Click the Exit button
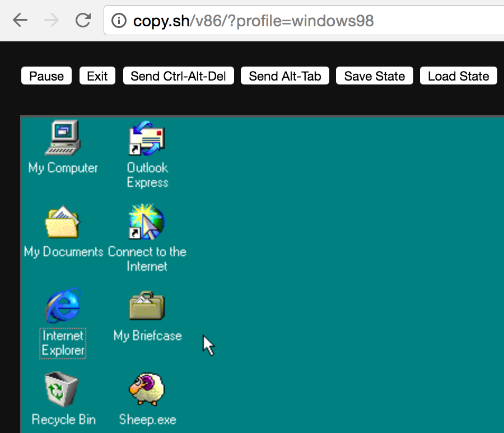 [97, 76]
